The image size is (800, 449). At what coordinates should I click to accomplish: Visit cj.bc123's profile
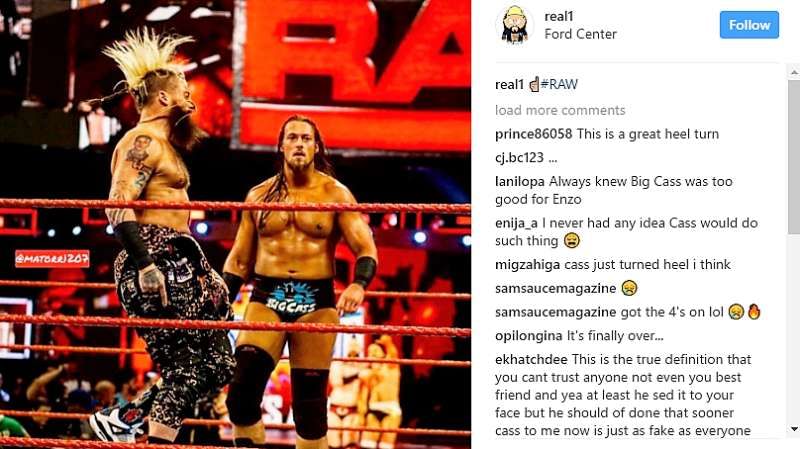pyautogui.click(x=519, y=158)
